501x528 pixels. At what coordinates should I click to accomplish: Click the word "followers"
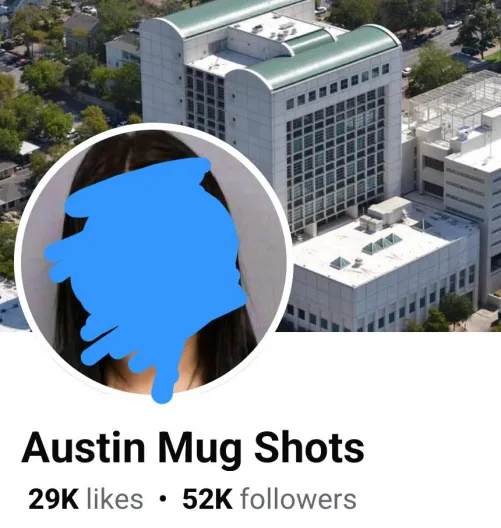tap(298, 499)
